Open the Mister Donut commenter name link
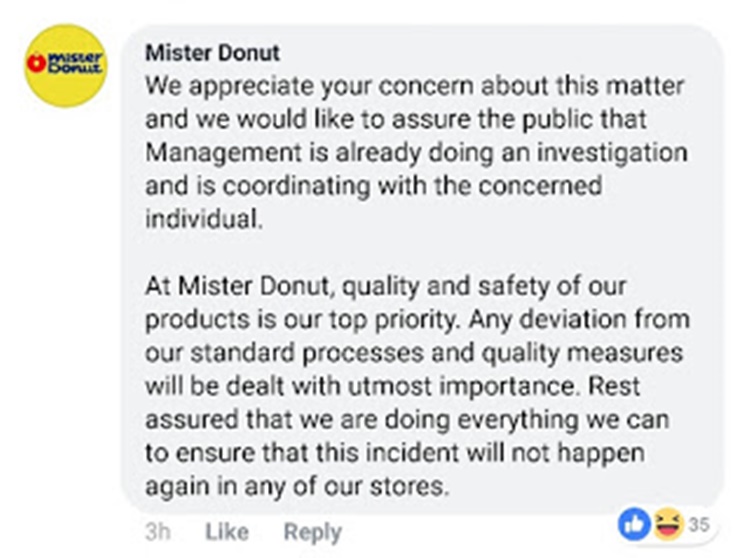Screen dimensions: 750x558 pos(212,53)
